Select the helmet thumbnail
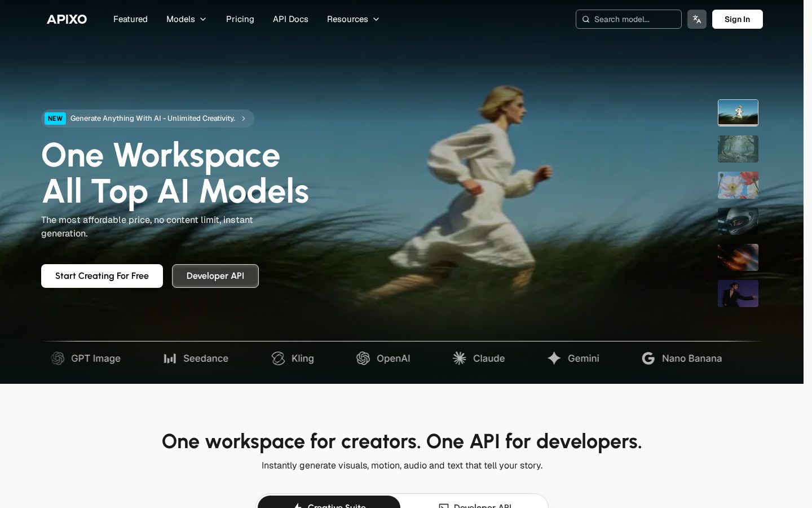This screenshot has width=812, height=508. (738, 221)
